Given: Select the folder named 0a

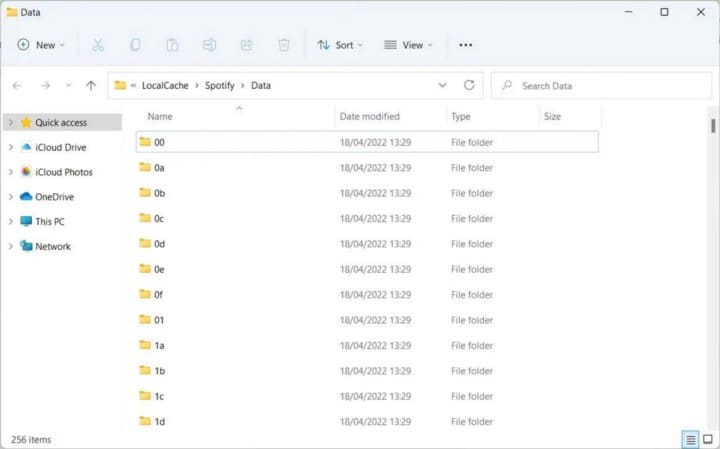Looking at the screenshot, I should 367,168.
